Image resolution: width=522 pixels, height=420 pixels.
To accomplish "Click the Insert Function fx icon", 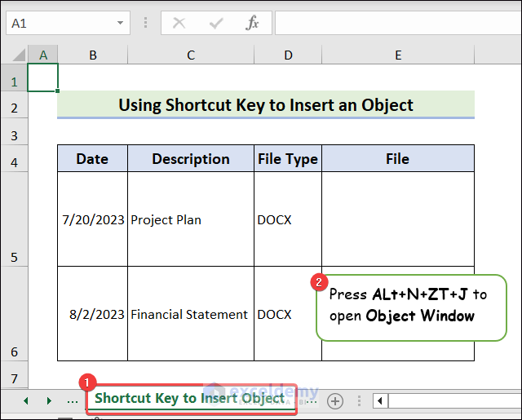I will point(253,24).
